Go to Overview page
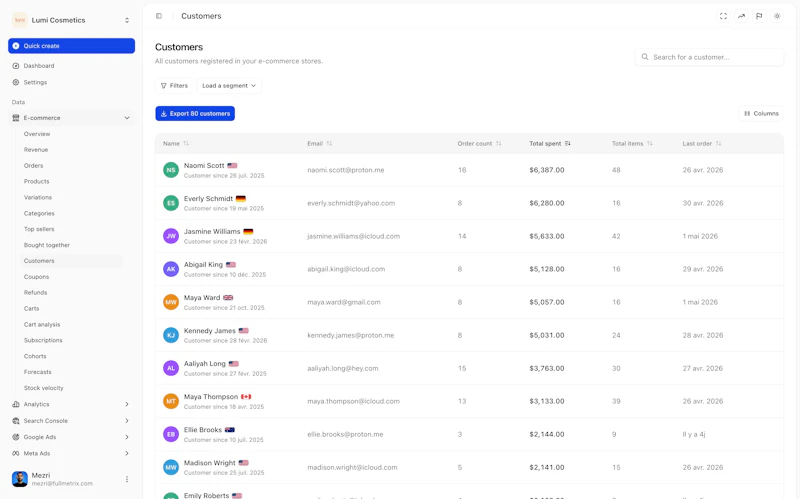The height and width of the screenshot is (499, 800). pyautogui.click(x=37, y=134)
